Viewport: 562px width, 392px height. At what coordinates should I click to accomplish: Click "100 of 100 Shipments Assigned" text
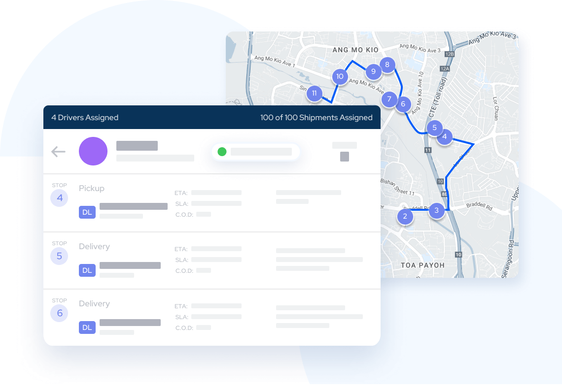click(316, 117)
